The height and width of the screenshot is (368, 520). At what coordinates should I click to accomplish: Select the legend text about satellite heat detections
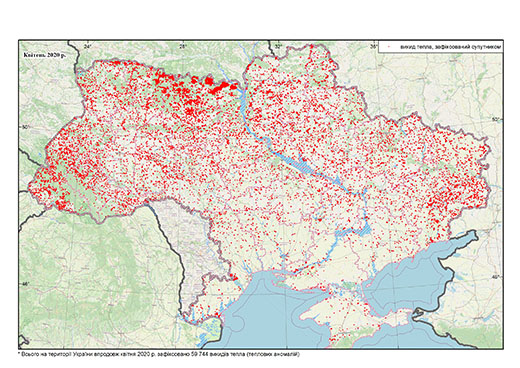click(x=450, y=48)
